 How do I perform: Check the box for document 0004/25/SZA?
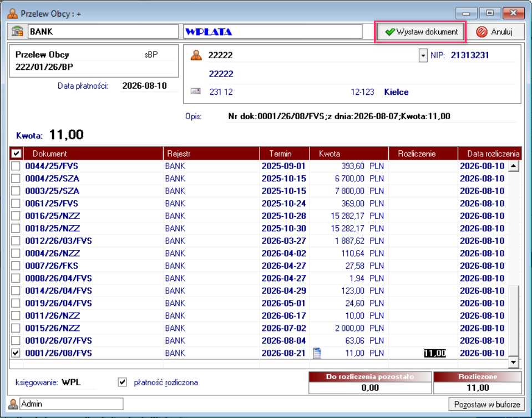pyautogui.click(x=16, y=179)
